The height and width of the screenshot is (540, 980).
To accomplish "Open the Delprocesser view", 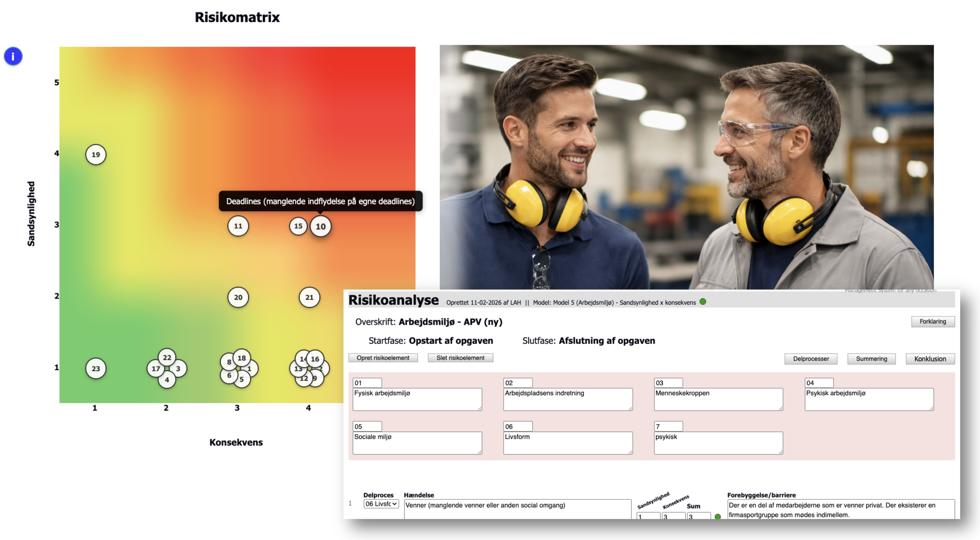I will click(811, 359).
